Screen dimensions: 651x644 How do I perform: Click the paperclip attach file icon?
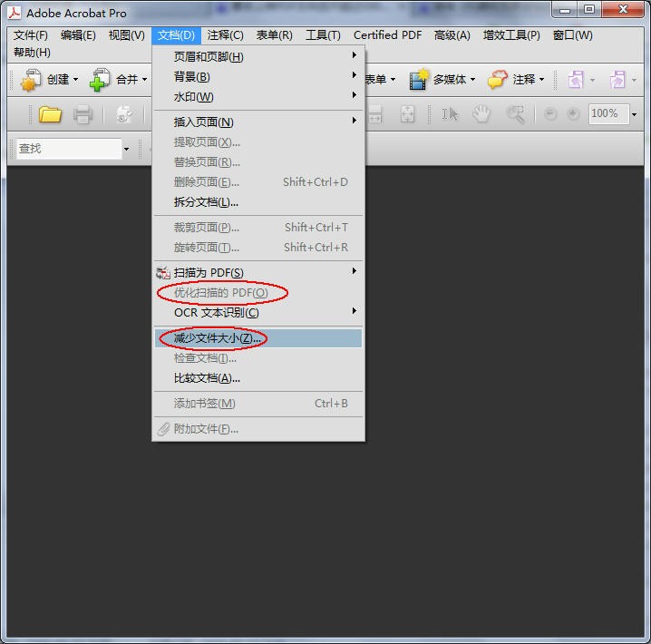click(x=163, y=429)
